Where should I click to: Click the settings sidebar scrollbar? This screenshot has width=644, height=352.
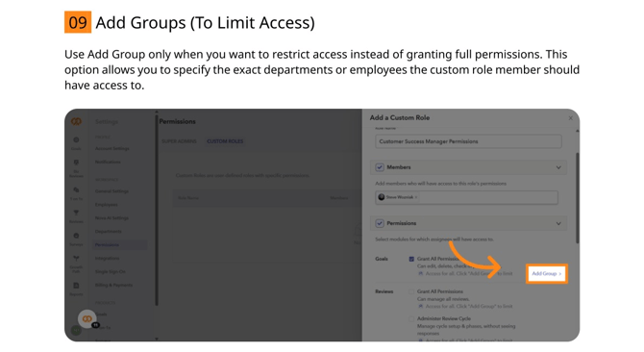(x=156, y=211)
